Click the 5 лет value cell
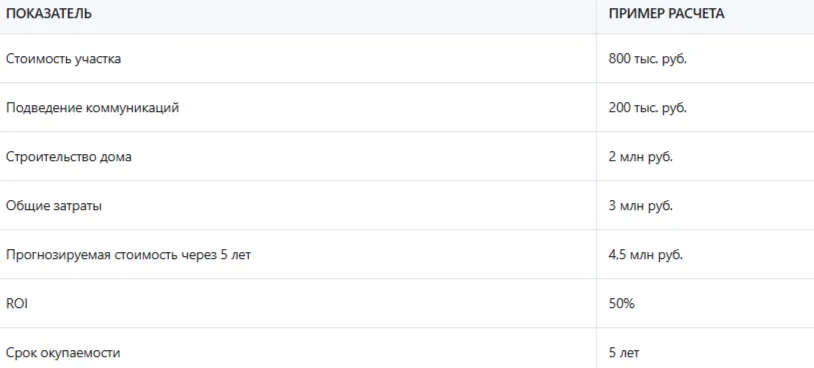The image size is (814, 368). [x=624, y=353]
